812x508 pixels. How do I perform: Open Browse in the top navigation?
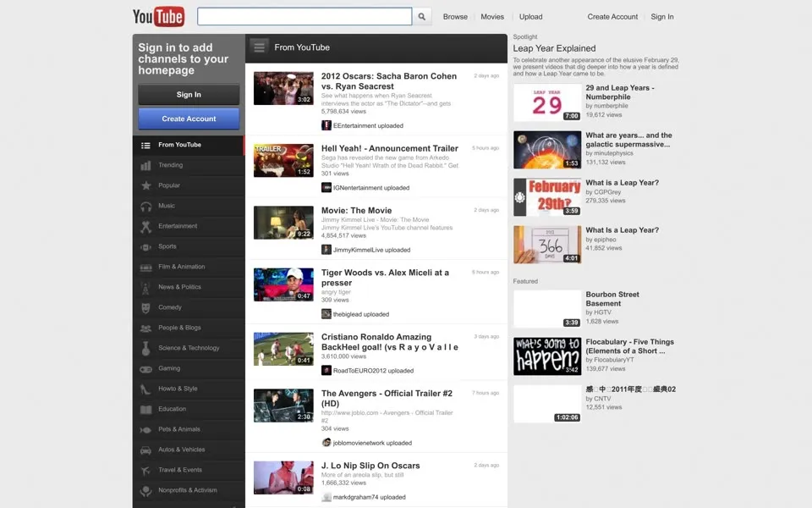coord(455,17)
